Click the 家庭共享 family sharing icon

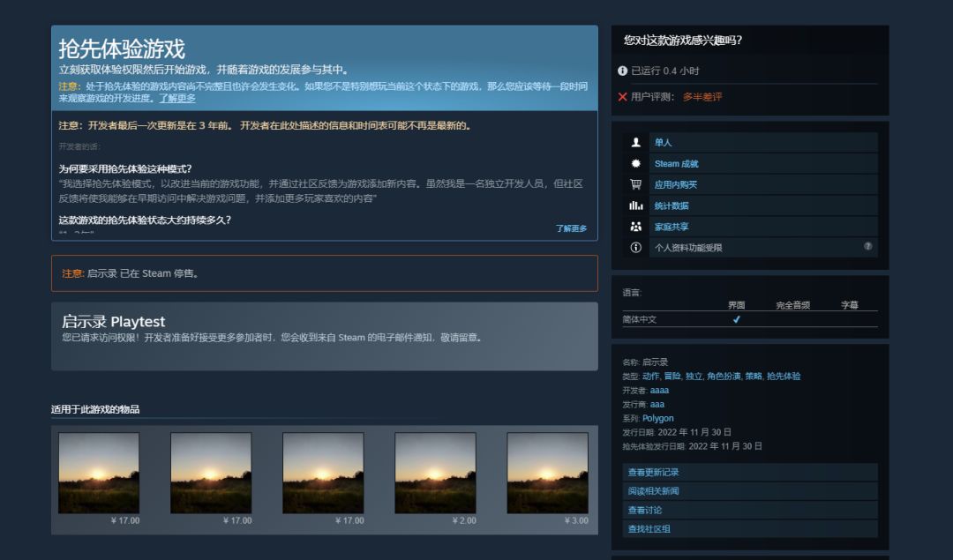(x=635, y=227)
